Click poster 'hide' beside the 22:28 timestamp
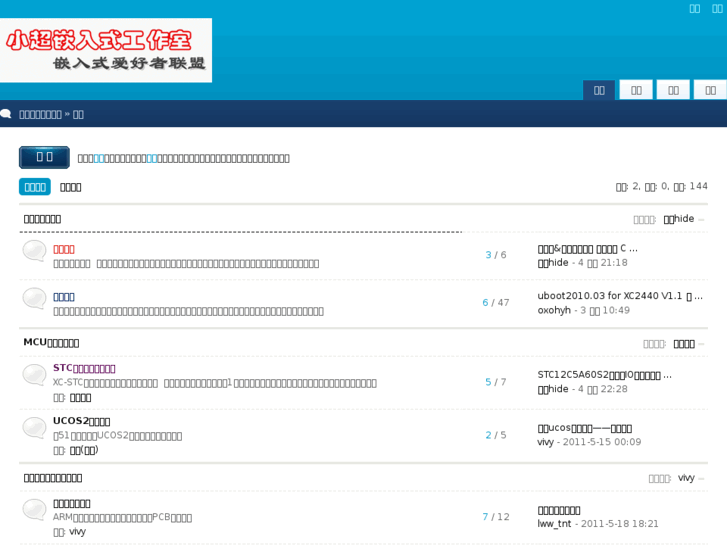Image resolution: width=727 pixels, height=545 pixels. point(553,389)
